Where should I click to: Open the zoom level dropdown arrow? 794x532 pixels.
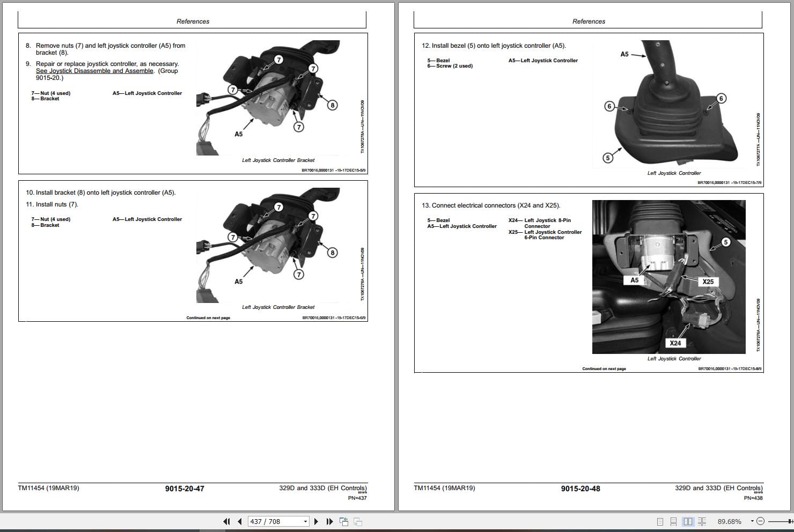click(x=752, y=521)
